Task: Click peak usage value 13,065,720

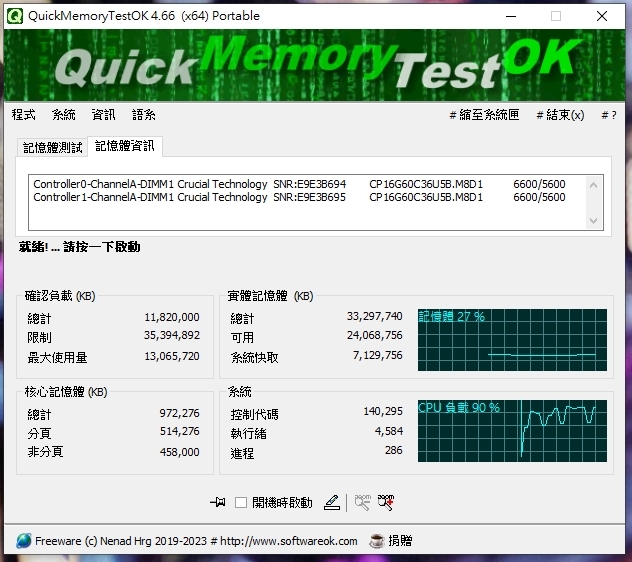Action: pos(172,356)
